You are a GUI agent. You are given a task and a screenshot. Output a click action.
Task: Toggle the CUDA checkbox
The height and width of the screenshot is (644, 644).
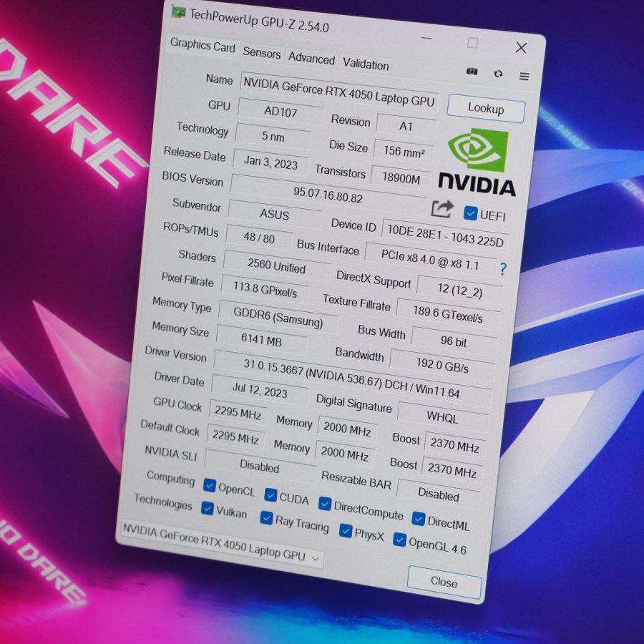[270, 494]
